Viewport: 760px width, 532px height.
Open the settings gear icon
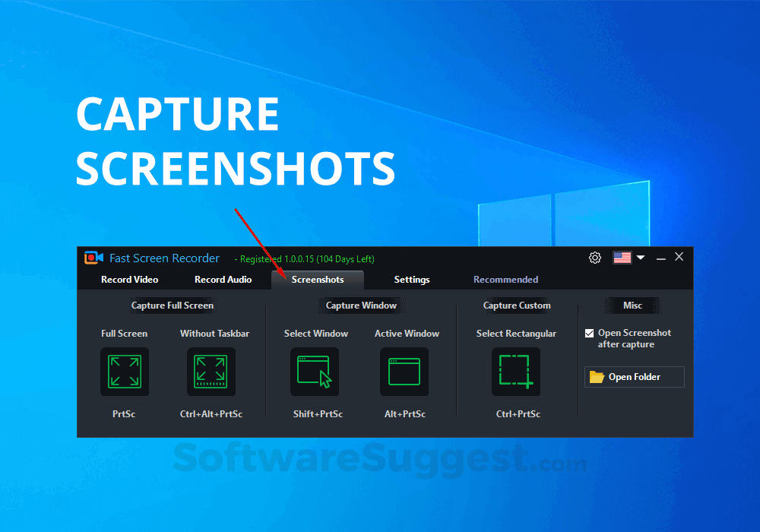click(595, 258)
